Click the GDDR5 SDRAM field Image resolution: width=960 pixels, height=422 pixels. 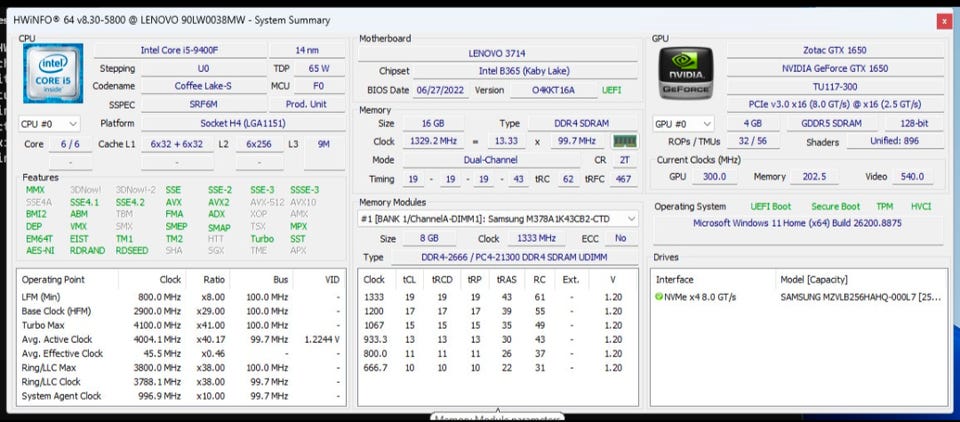(831, 124)
